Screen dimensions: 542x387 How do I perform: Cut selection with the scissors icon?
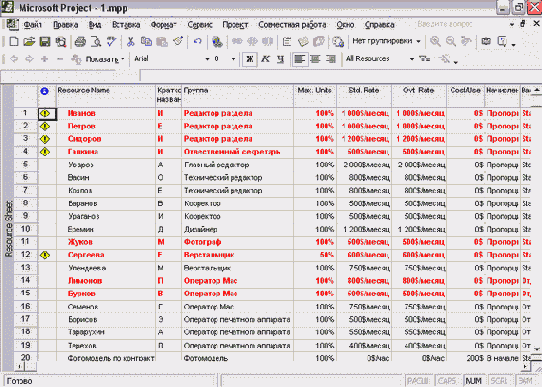(130, 42)
